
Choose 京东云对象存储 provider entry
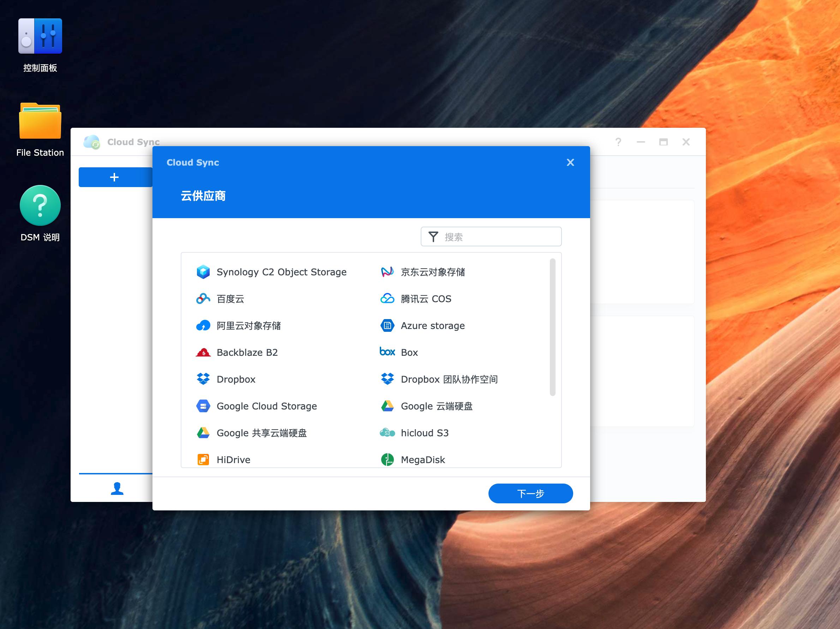pos(433,272)
